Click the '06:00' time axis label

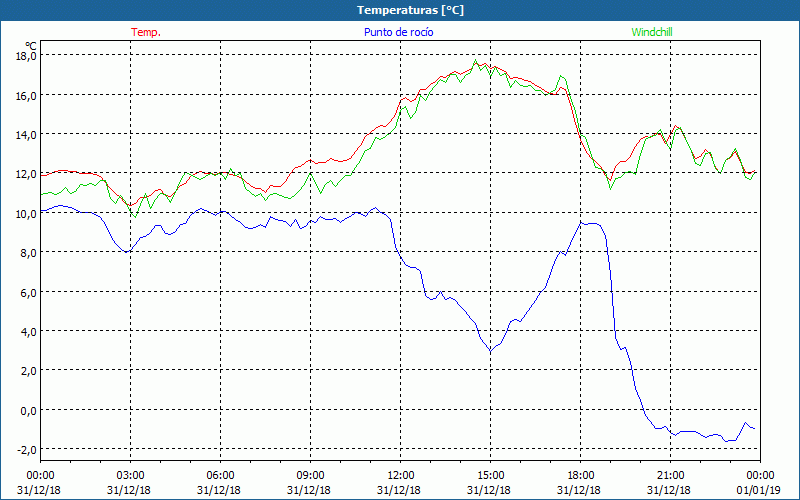220,476
